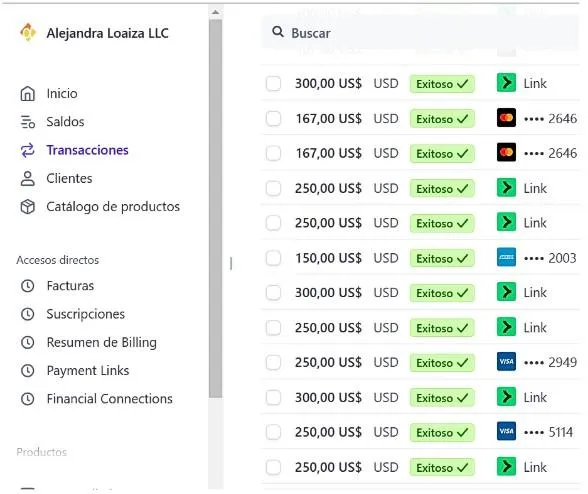Viewport: 588px width, 494px height.
Task: Click the Amex card icon ending 2003
Action: [x=506, y=257]
